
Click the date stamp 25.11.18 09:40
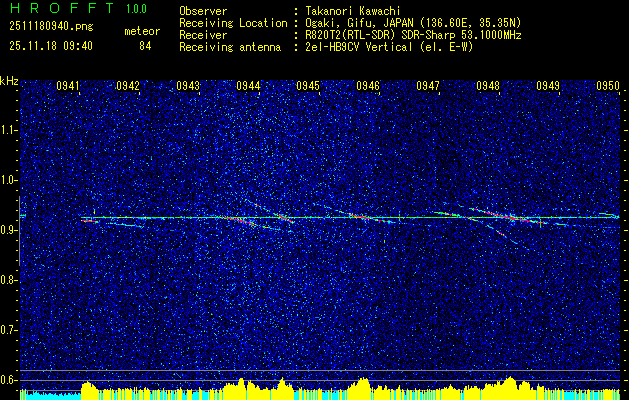51,46
